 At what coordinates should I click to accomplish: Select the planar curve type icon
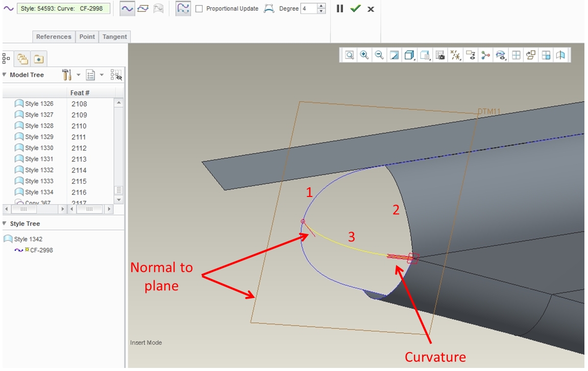pyautogui.click(x=143, y=9)
